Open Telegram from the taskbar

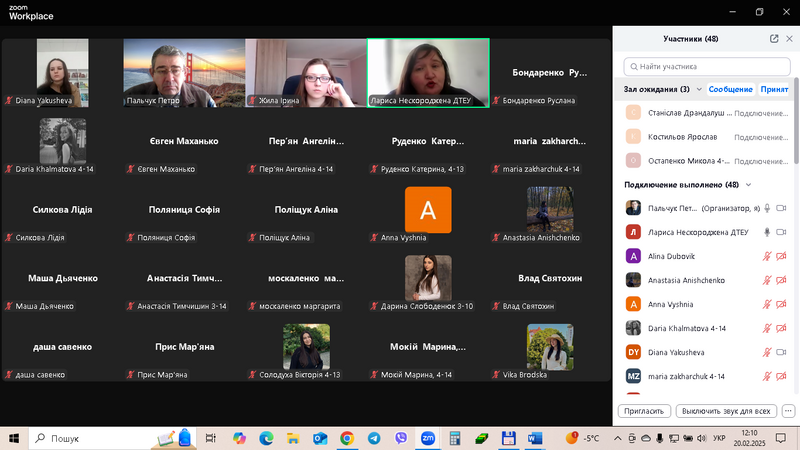point(374,438)
